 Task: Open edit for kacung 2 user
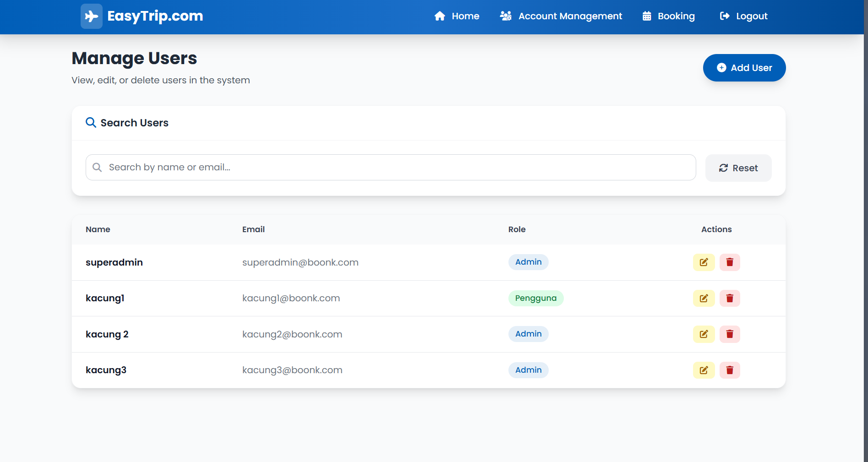click(x=704, y=334)
